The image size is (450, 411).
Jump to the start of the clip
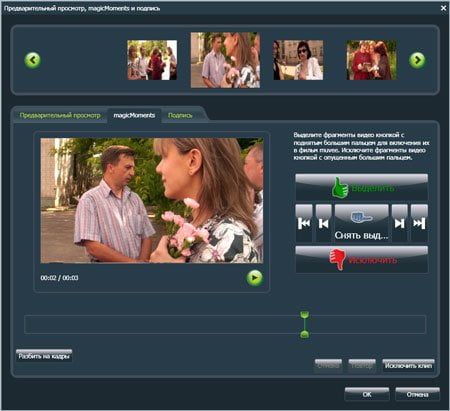[304, 223]
